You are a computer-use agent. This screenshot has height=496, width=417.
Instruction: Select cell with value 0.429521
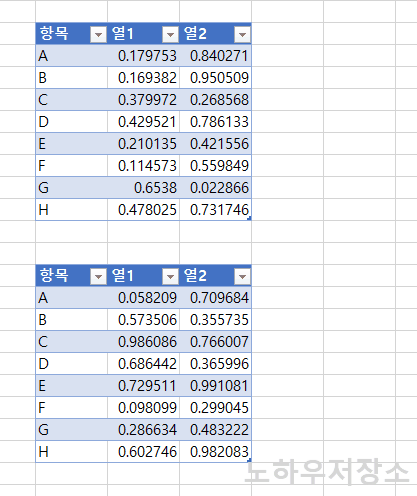tap(144, 122)
